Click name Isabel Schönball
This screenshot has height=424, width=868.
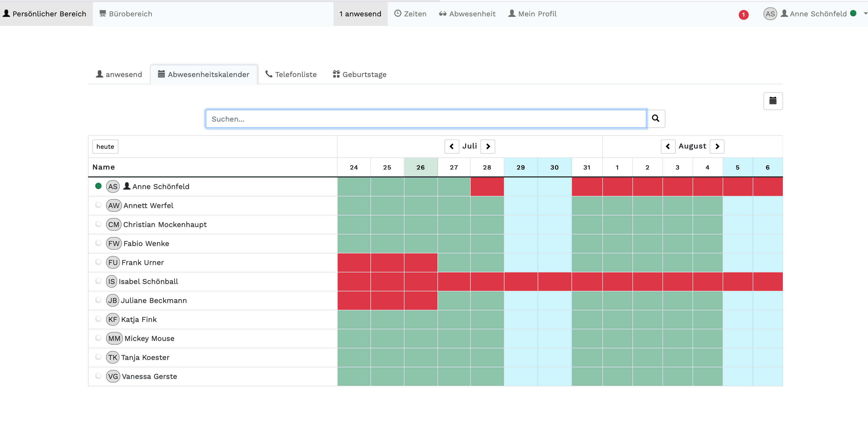148,282
